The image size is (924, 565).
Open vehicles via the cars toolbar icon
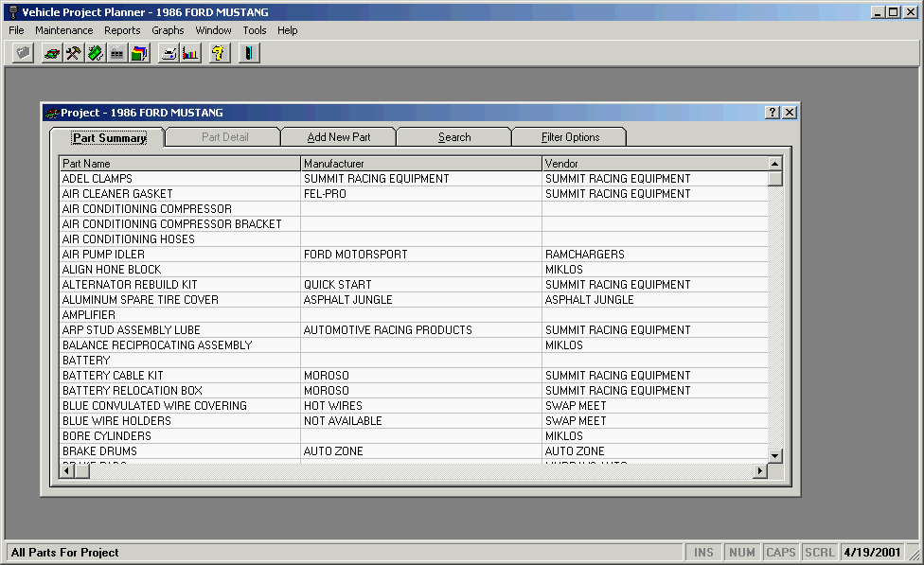52,54
